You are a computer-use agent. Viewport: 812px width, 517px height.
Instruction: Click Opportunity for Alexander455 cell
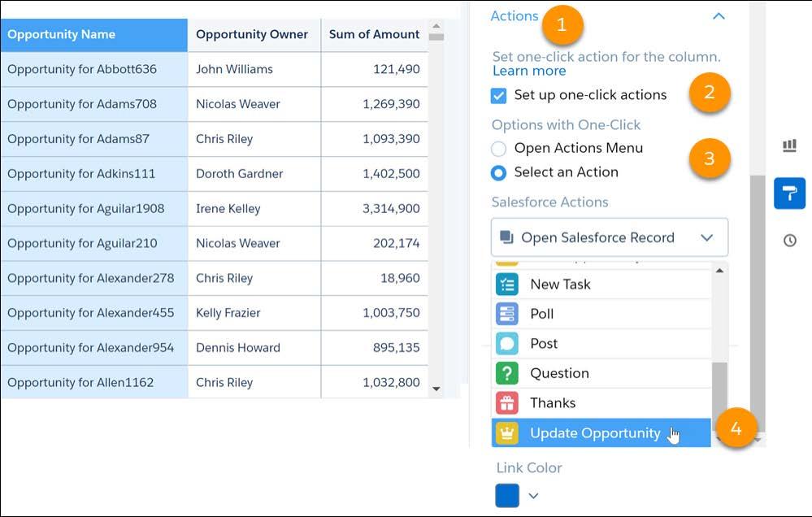coord(93,313)
